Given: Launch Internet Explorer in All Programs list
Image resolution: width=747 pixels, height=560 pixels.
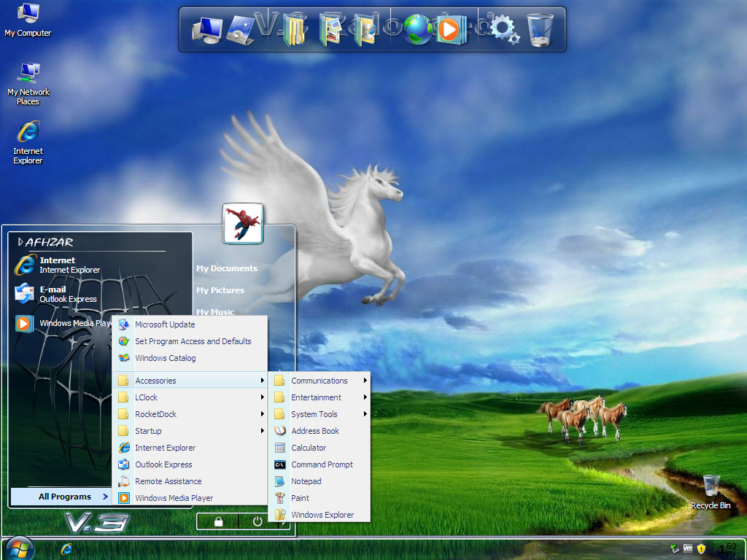Looking at the screenshot, I should point(190,448).
